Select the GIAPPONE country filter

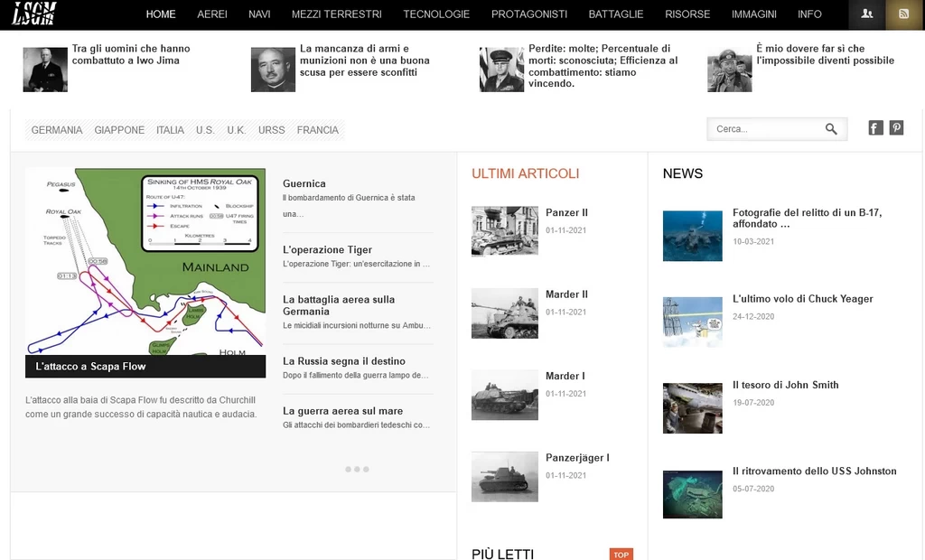pos(119,130)
